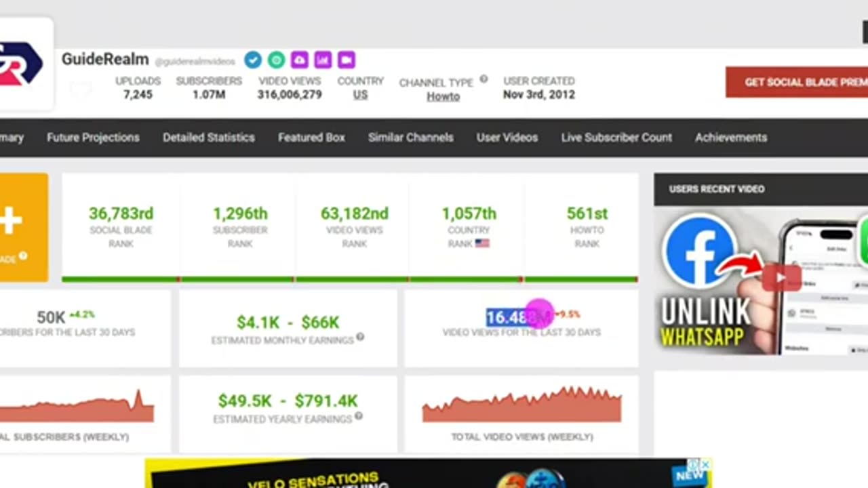Open the Detailed Statistics tab
868x488 pixels.
tap(209, 138)
